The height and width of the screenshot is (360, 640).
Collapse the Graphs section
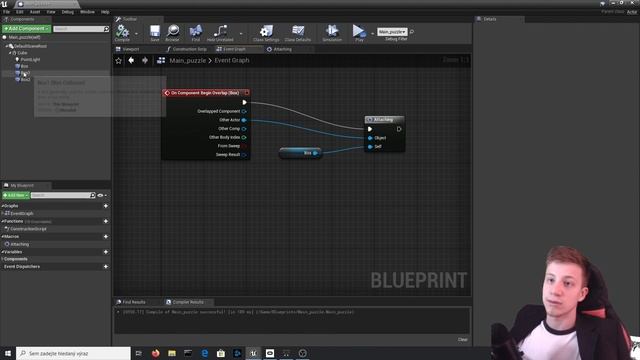pyautogui.click(x=2, y=206)
